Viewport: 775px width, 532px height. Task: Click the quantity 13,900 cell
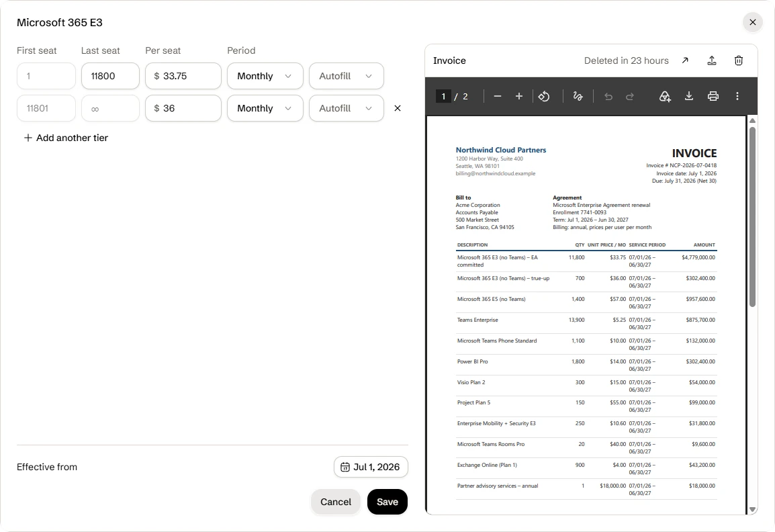click(x=576, y=320)
